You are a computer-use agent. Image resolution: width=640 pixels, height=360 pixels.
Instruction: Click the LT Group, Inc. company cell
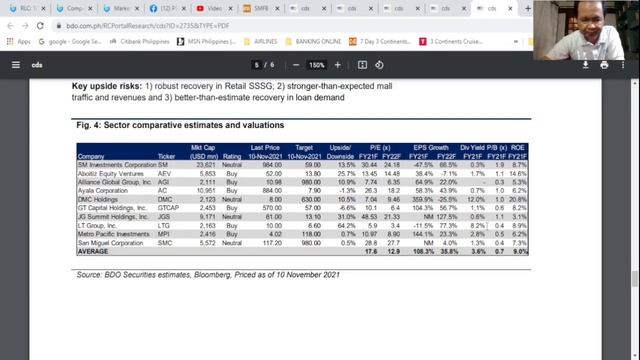(x=97, y=225)
